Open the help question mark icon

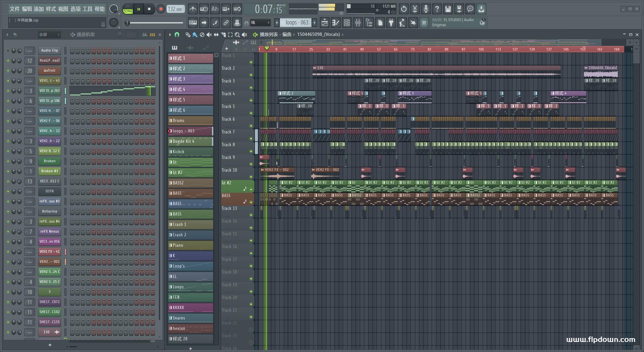(437, 9)
